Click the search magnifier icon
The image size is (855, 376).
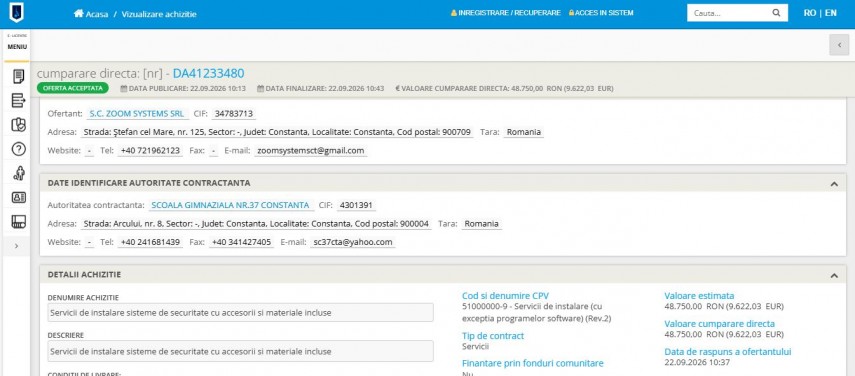tap(776, 13)
